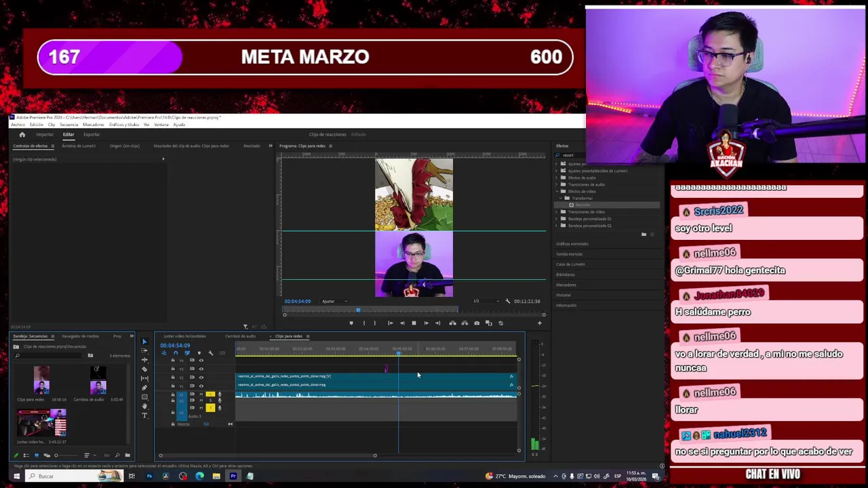
Task: Go to In point in program monitor
Action: coord(391,323)
